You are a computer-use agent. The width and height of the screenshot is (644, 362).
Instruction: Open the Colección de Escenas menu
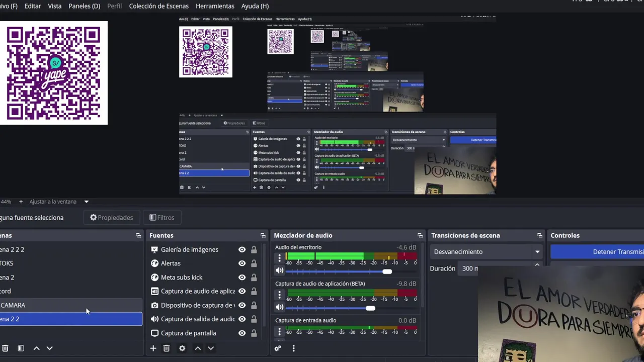(x=158, y=6)
